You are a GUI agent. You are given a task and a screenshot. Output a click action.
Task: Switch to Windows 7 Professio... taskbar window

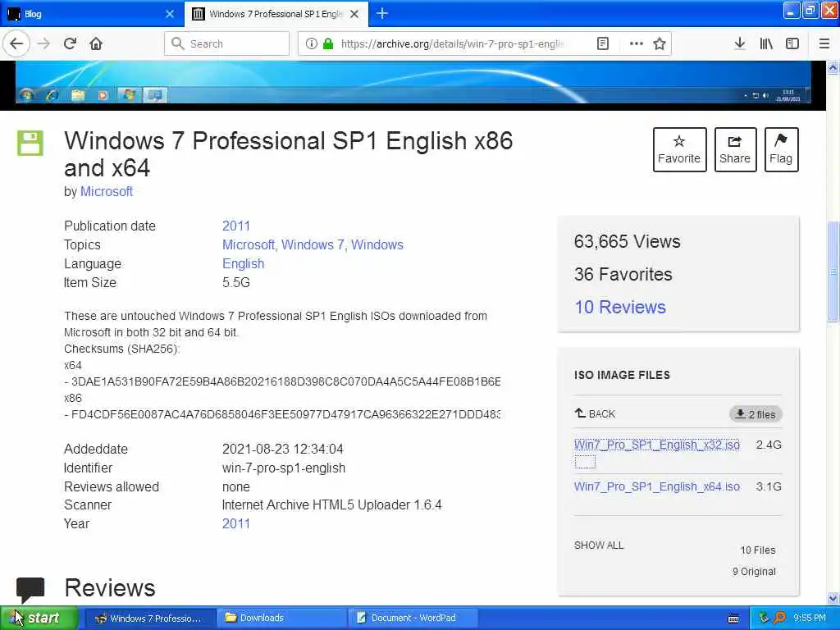(x=151, y=619)
